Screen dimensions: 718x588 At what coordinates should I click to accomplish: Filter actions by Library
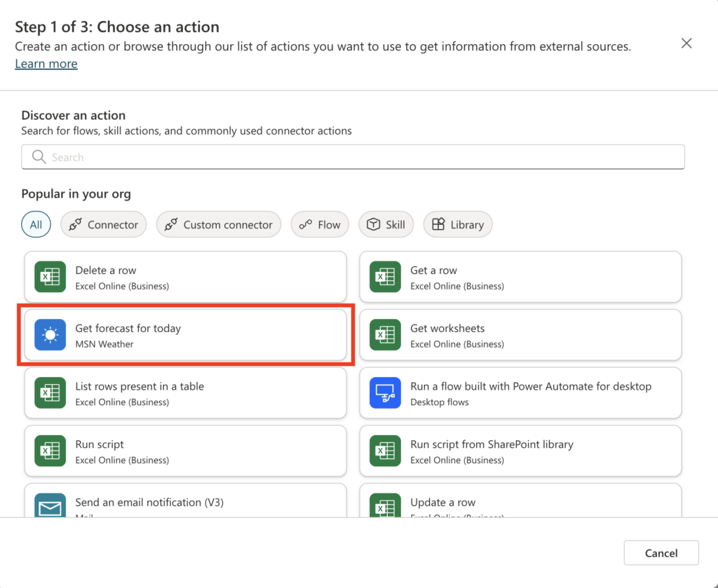pyautogui.click(x=458, y=225)
